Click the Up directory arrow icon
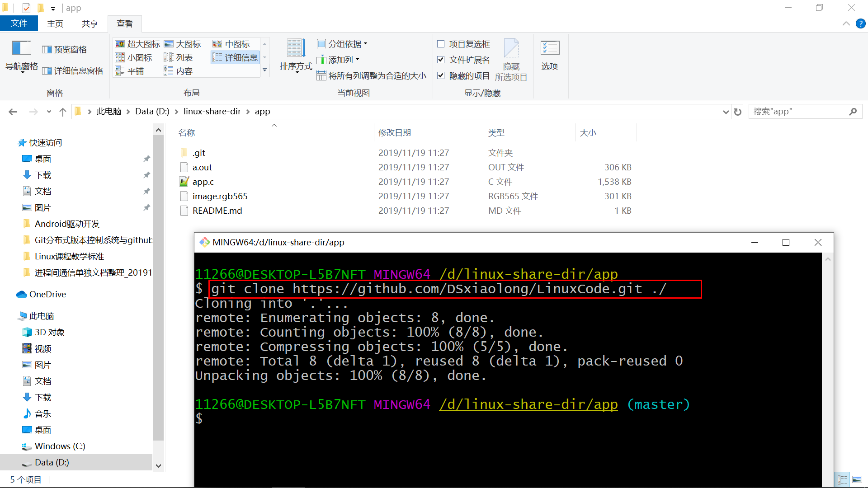This screenshot has width=868, height=488. click(x=62, y=112)
